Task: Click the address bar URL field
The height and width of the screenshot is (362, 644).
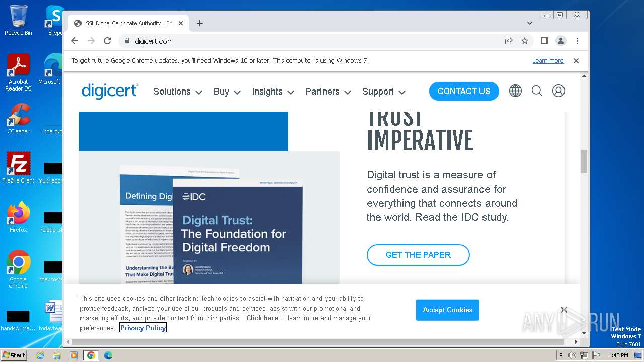Action: pos(312,41)
